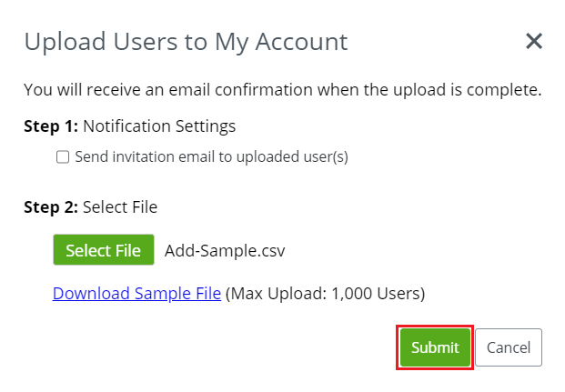
Task: Dismiss the dialog using the X icon
Action: point(534,41)
